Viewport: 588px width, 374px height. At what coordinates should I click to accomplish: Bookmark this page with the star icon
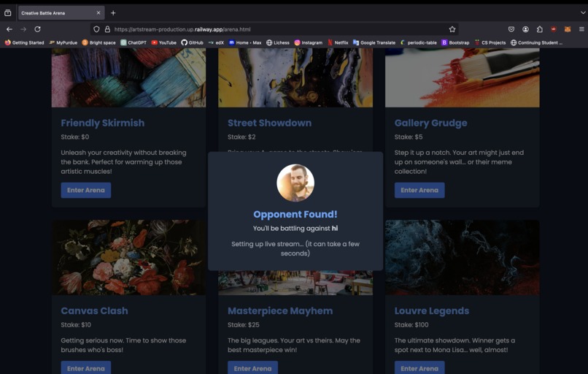[x=452, y=29]
